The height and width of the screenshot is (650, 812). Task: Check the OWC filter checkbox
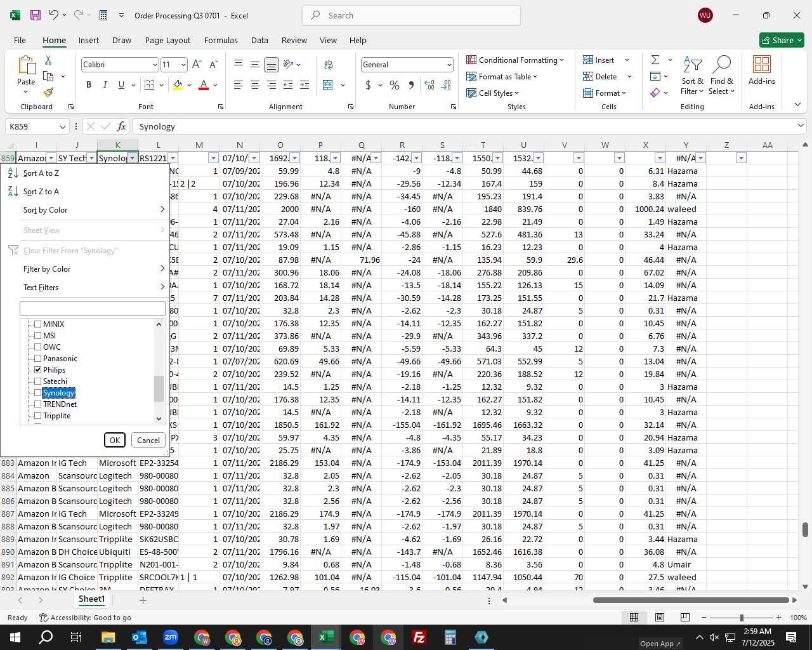pyautogui.click(x=38, y=347)
